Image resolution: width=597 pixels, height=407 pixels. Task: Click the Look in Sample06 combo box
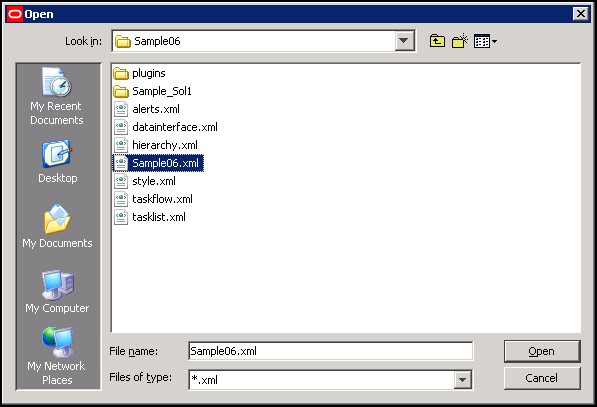(x=263, y=41)
